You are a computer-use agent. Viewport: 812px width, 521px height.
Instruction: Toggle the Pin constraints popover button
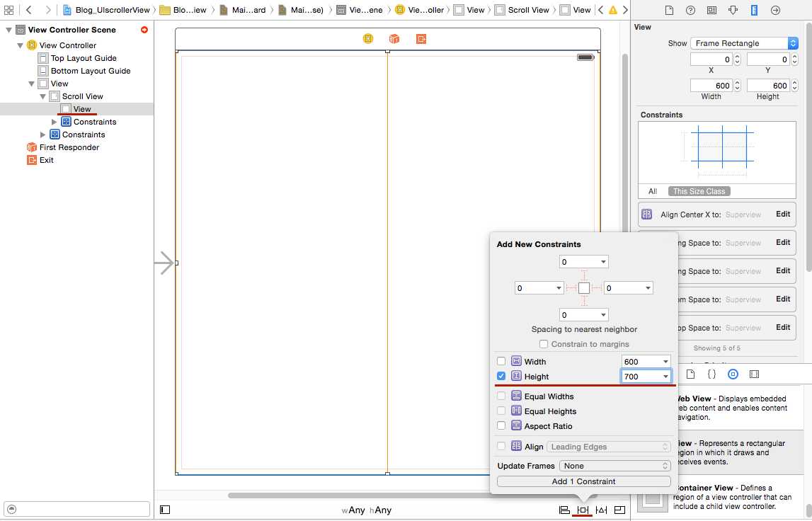[x=583, y=510]
